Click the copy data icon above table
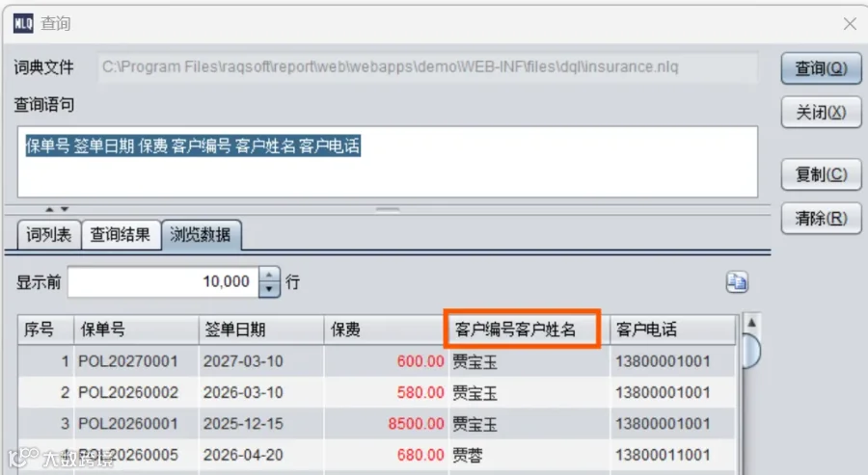868x475 pixels. point(737,282)
